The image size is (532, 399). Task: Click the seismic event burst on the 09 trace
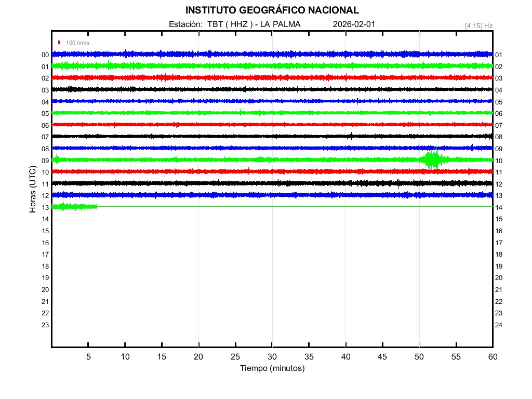pos(431,159)
